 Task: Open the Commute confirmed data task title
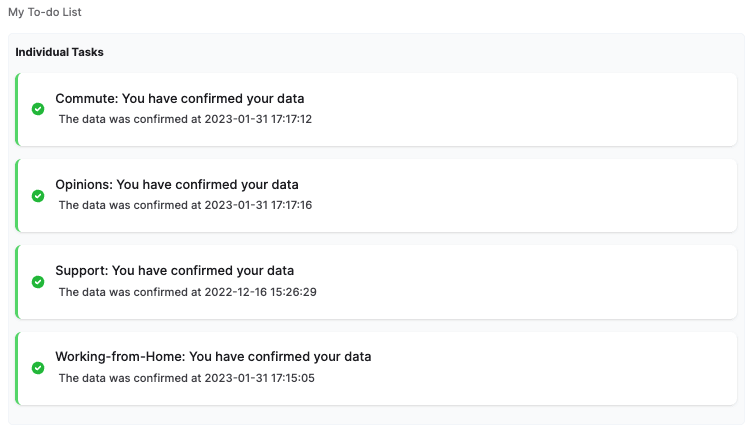click(180, 99)
